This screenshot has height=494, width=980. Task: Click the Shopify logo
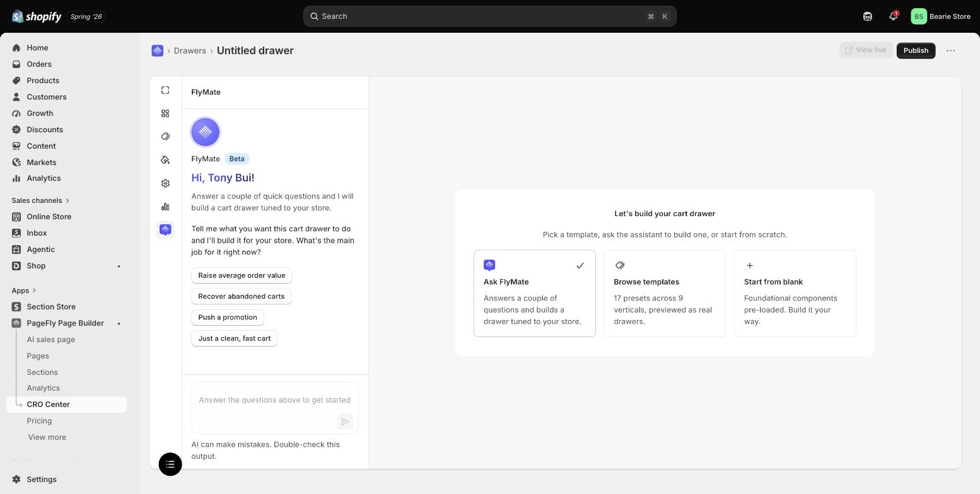tap(37, 16)
